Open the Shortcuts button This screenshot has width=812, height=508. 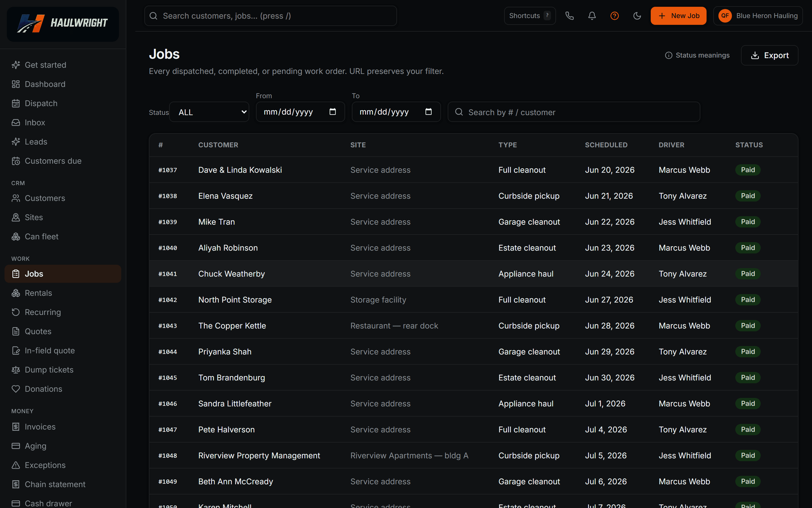click(530, 16)
